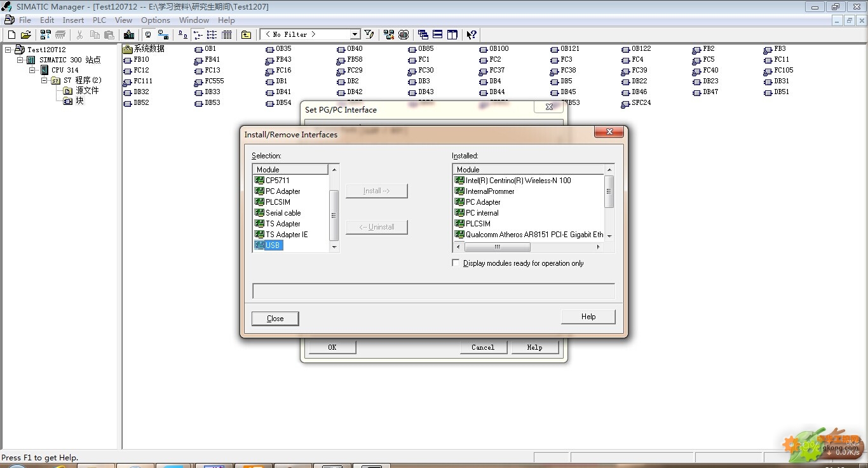Screen dimensions: 868x468
Task: Click the Module header in Selection list
Action: coord(290,169)
